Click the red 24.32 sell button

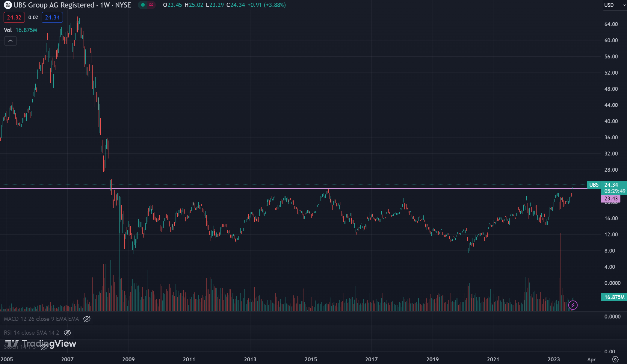pyautogui.click(x=14, y=17)
